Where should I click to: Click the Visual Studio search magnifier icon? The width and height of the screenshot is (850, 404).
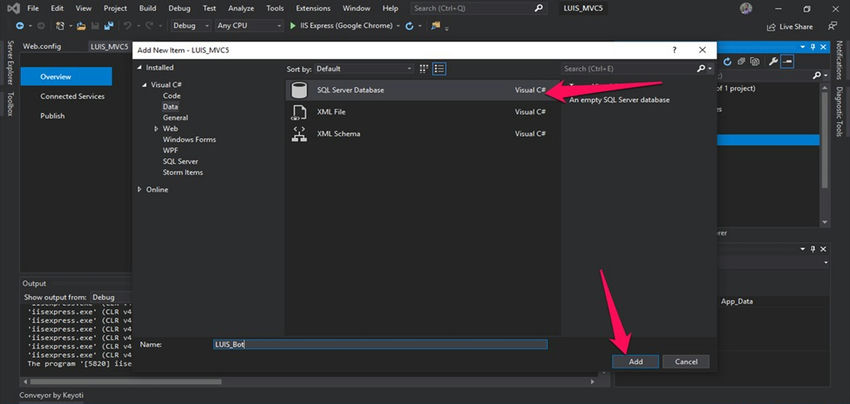[538, 8]
